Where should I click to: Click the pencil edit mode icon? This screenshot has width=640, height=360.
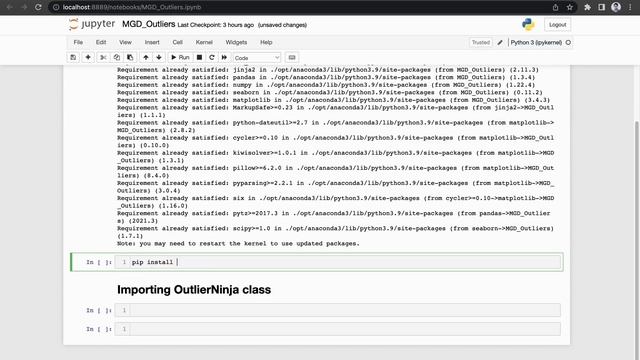coord(500,42)
